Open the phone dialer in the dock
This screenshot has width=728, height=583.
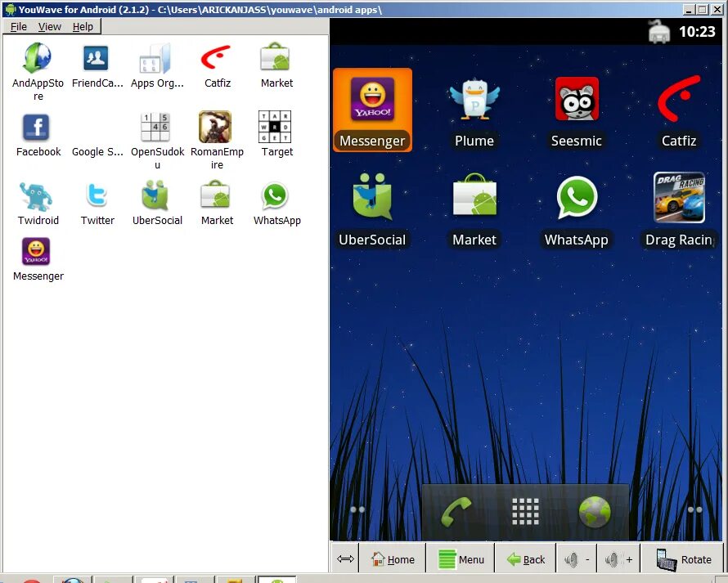point(456,512)
